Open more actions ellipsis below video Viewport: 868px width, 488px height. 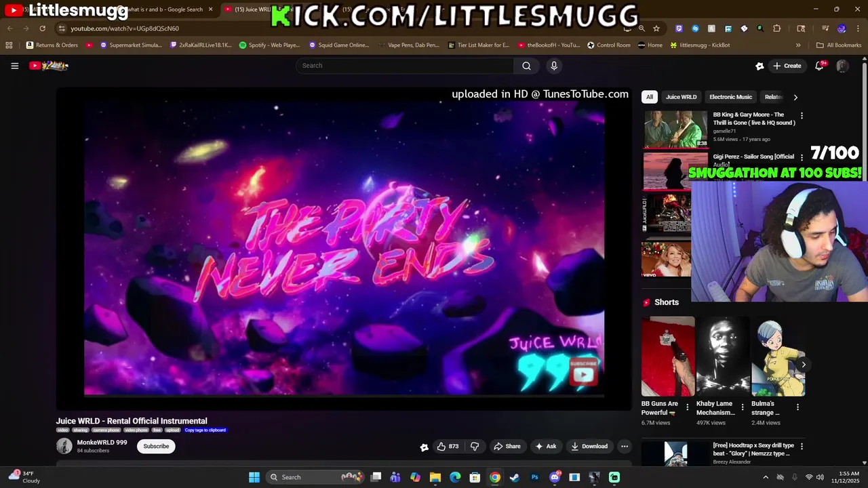[x=625, y=446]
